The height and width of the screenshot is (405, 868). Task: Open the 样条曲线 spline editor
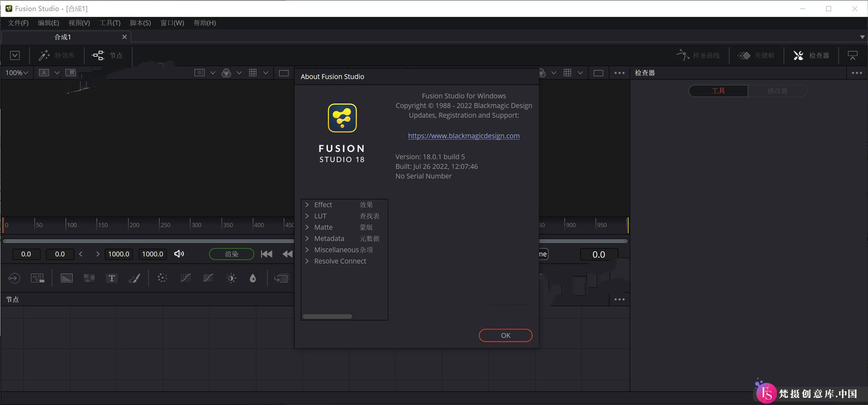[698, 56]
